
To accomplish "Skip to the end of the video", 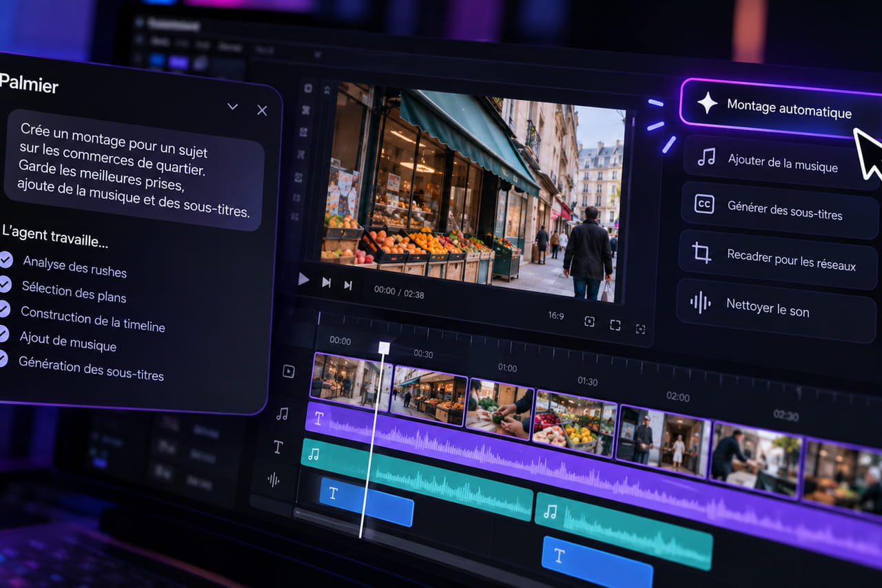I will [348, 285].
